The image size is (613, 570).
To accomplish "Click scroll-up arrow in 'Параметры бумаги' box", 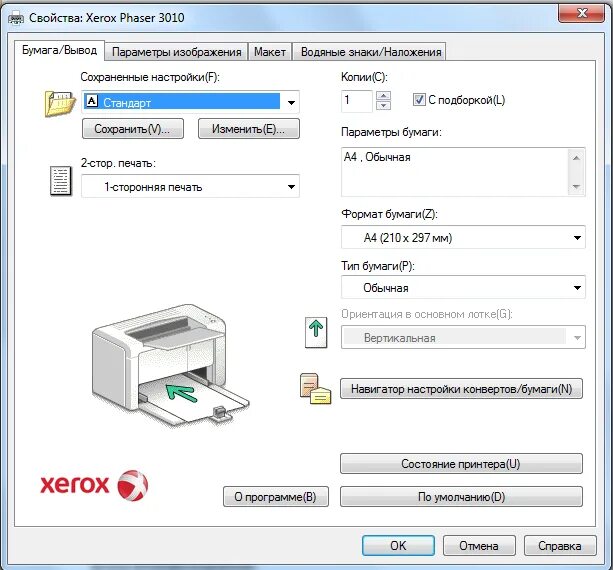I will click(576, 158).
